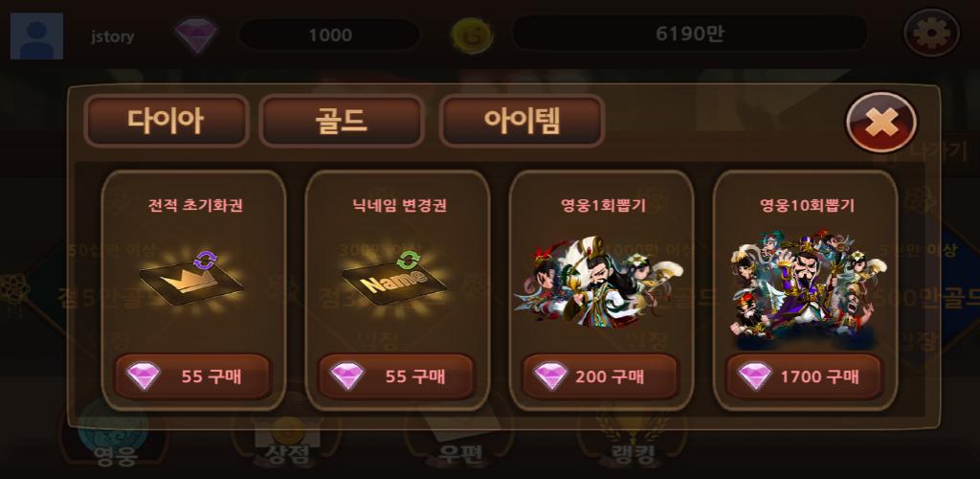The height and width of the screenshot is (479, 980).
Task: Tap the user profile avatar icon
Action: pyautogui.click(x=37, y=36)
